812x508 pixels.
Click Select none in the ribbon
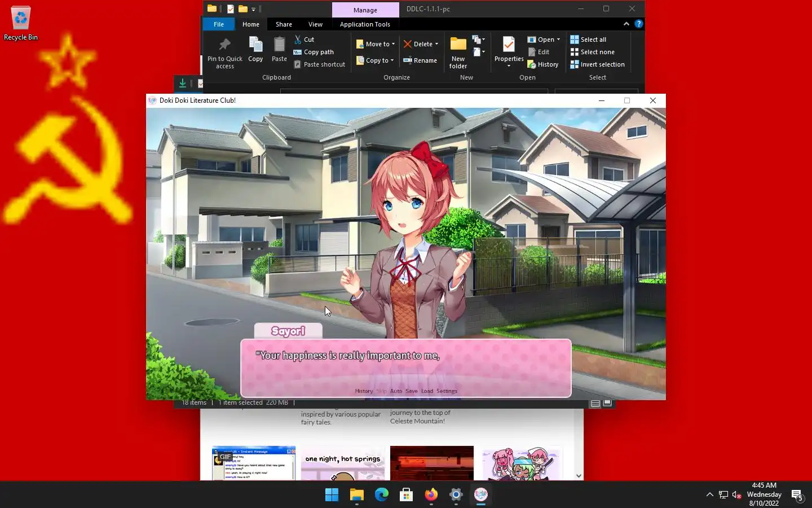pos(592,52)
